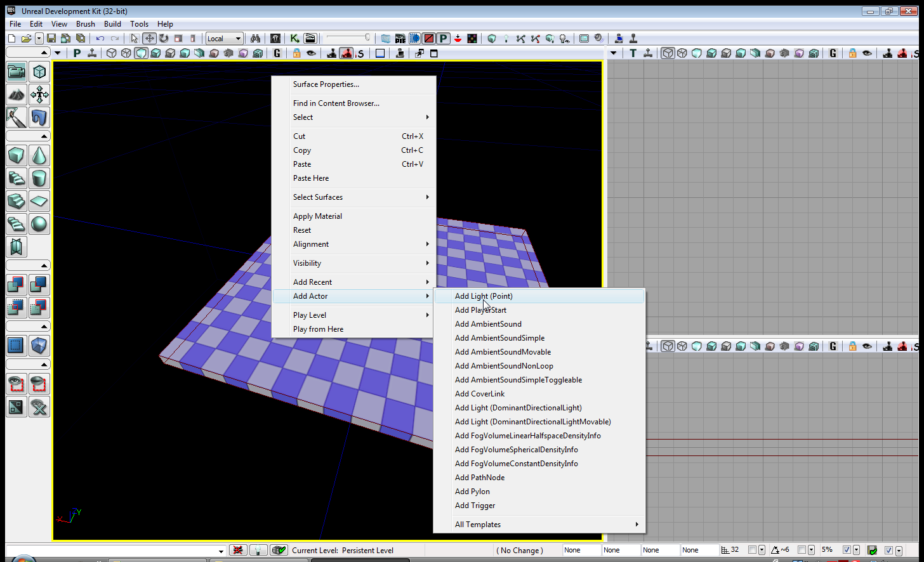Open the dropdown arrow next to Open folder
This screenshot has height=562, width=924.
tap(39, 39)
